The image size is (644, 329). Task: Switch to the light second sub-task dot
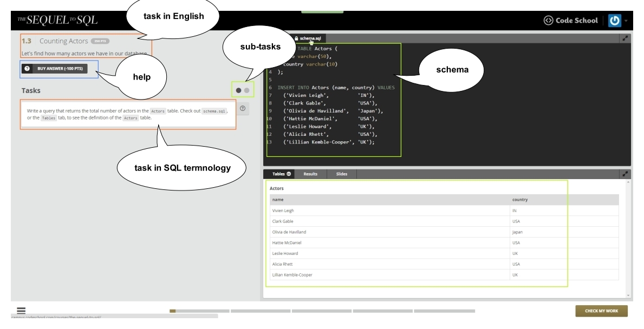[x=246, y=90]
